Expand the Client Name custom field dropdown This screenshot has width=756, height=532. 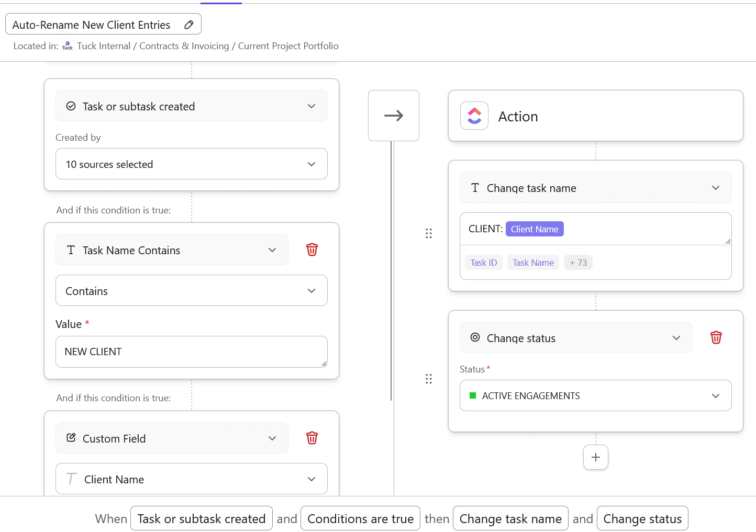point(192,479)
